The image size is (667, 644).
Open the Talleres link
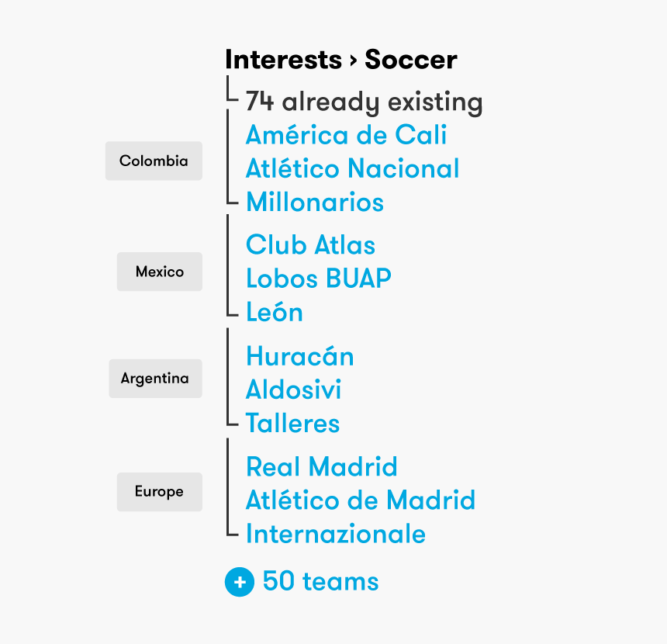point(292,424)
